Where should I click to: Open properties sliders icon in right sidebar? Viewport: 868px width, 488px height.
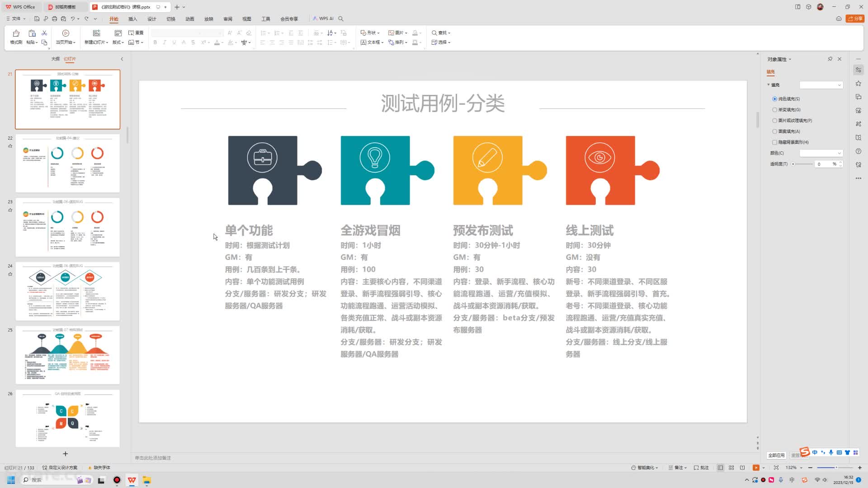tap(859, 70)
